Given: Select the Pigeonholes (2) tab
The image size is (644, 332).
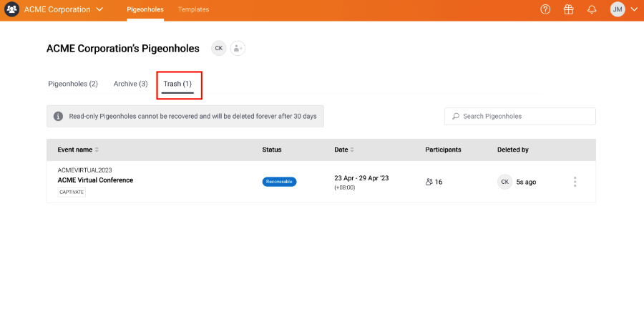Looking at the screenshot, I should click(x=73, y=84).
